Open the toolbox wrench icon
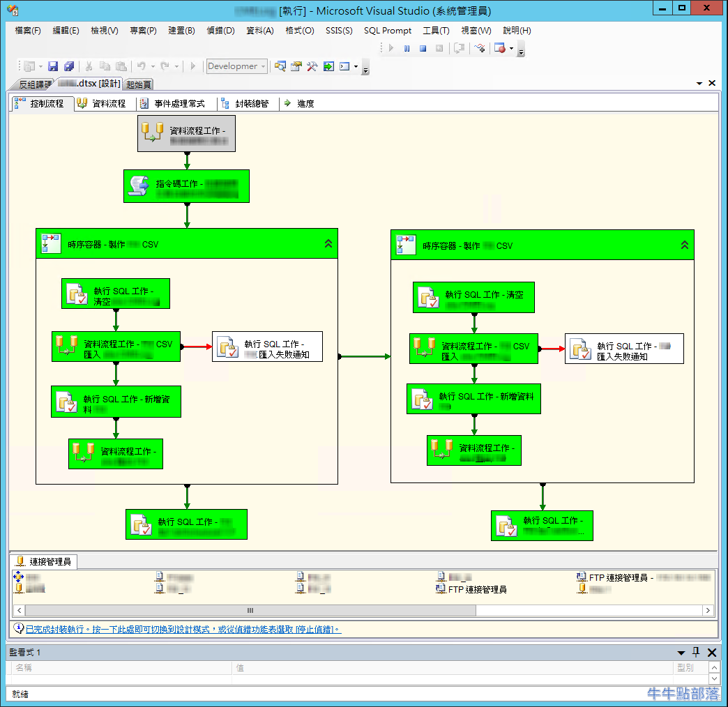Screen dimensions: 728x707 [312, 66]
